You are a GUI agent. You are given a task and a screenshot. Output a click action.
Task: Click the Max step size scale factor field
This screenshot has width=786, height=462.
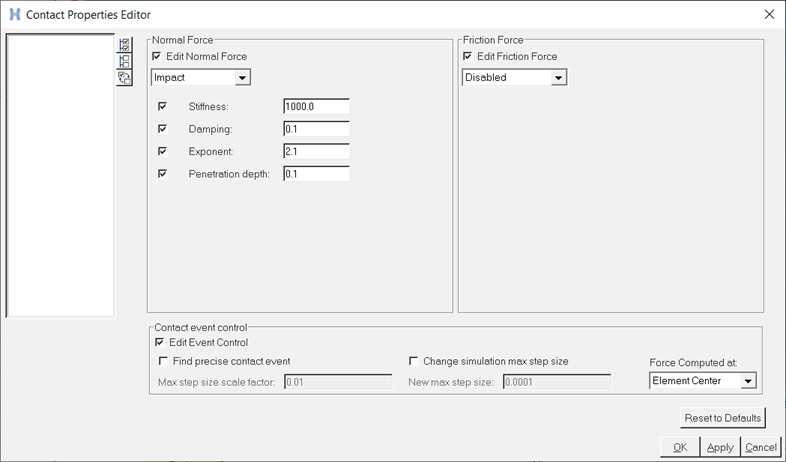click(x=338, y=382)
